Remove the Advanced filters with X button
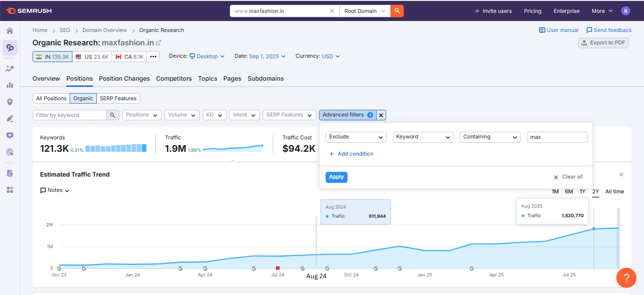 click(x=381, y=115)
